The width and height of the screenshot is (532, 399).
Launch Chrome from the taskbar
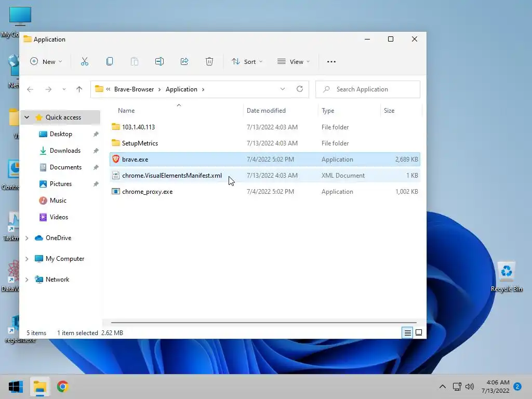(63, 387)
